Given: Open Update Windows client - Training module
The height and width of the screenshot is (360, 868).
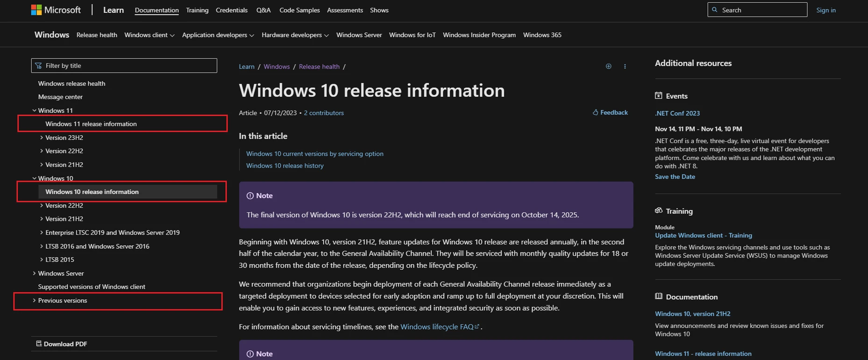Looking at the screenshot, I should pyautogui.click(x=704, y=235).
